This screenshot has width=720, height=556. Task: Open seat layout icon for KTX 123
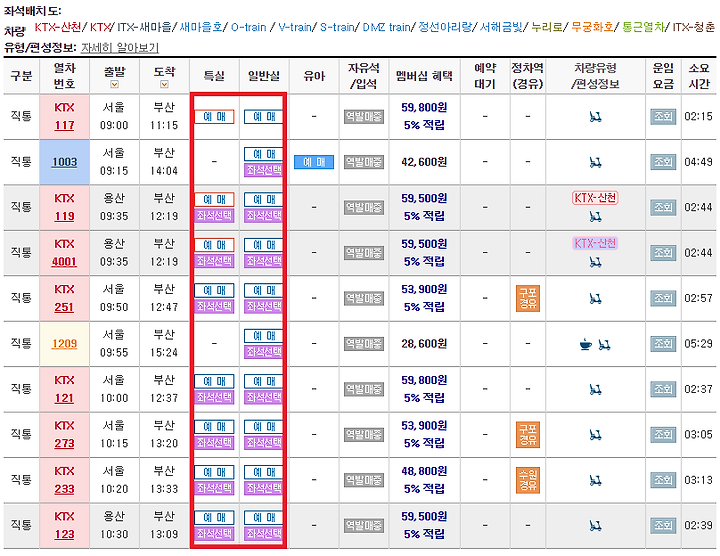[596, 525]
